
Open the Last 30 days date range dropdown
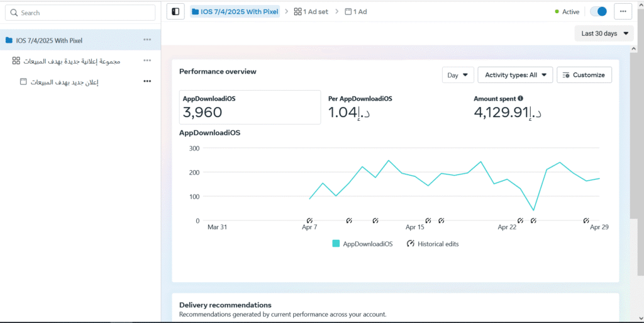[604, 33]
